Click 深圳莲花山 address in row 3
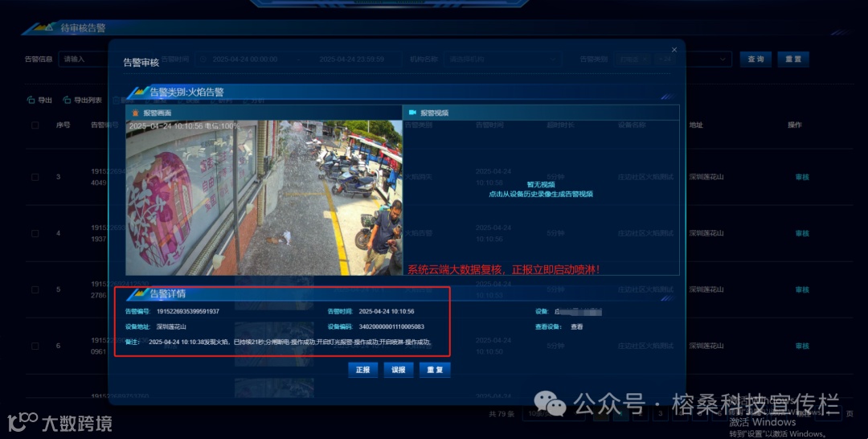This screenshot has width=868, height=439. tap(706, 177)
